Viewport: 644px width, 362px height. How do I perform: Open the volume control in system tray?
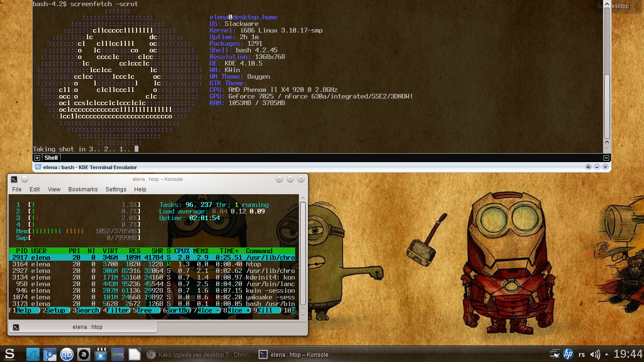595,354
